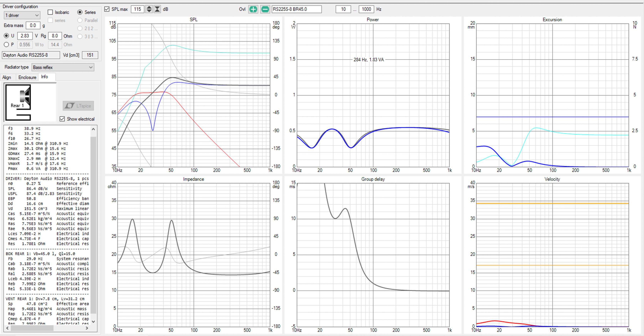644x336 pixels.
Task: Click the f3 38.9 Hz row
Action: coord(24,128)
